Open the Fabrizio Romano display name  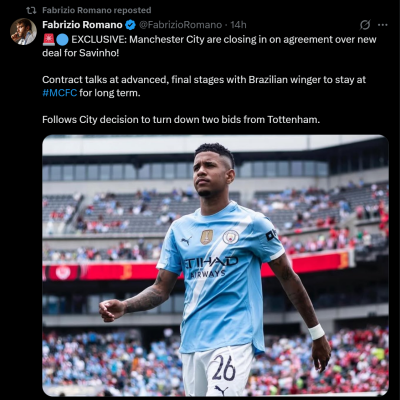pos(82,25)
